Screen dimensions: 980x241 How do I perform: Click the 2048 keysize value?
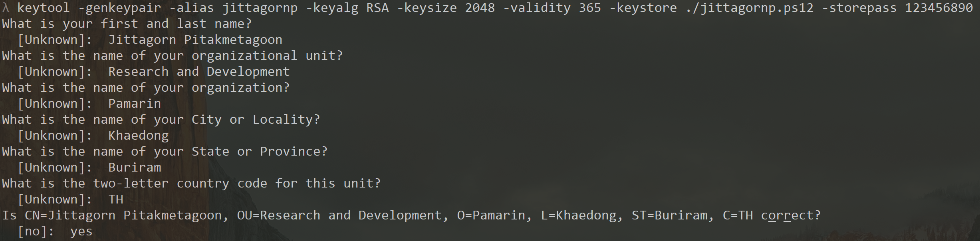tap(480, 8)
